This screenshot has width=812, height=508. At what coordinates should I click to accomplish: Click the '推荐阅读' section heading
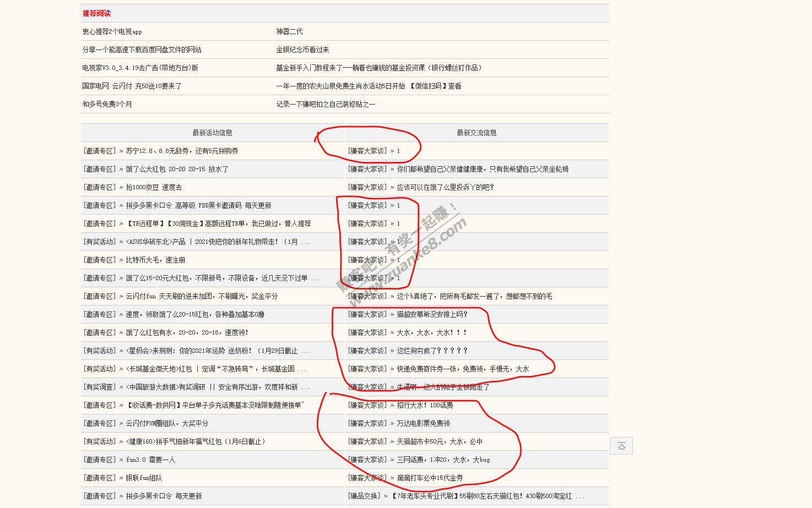(x=97, y=13)
